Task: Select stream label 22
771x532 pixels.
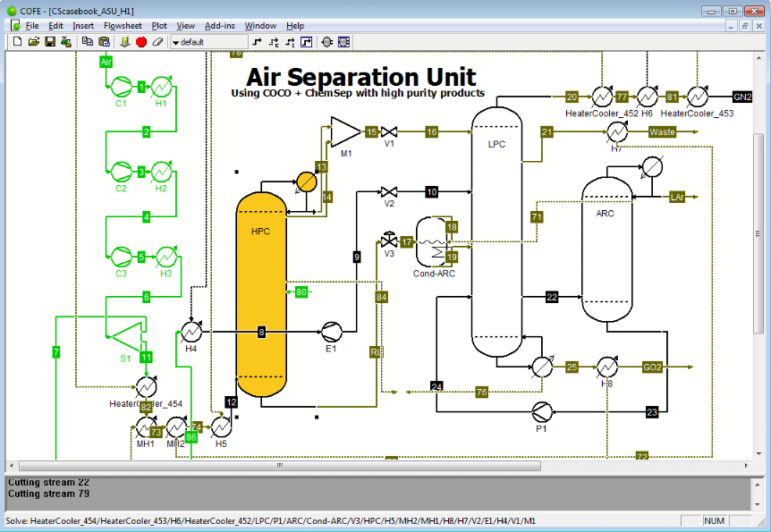Action: [552, 297]
